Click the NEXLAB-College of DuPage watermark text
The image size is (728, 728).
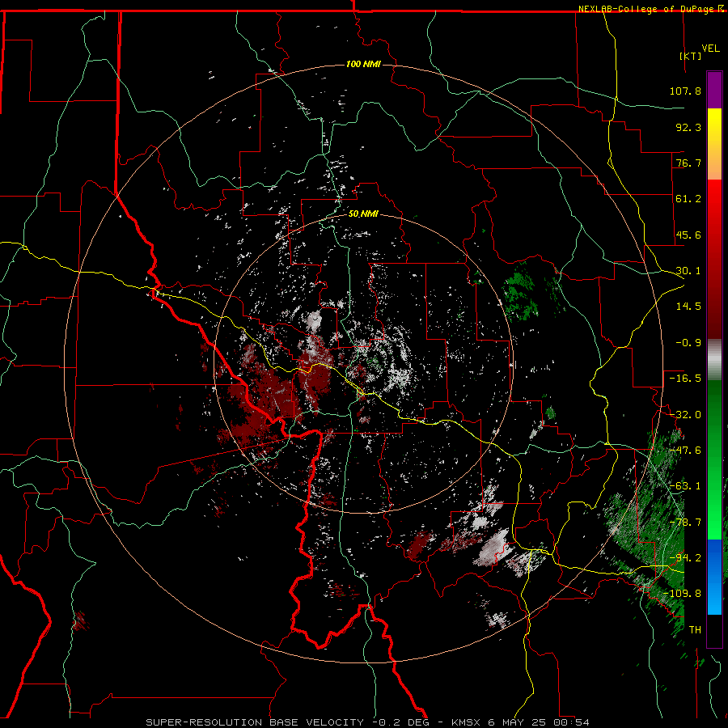(645, 9)
